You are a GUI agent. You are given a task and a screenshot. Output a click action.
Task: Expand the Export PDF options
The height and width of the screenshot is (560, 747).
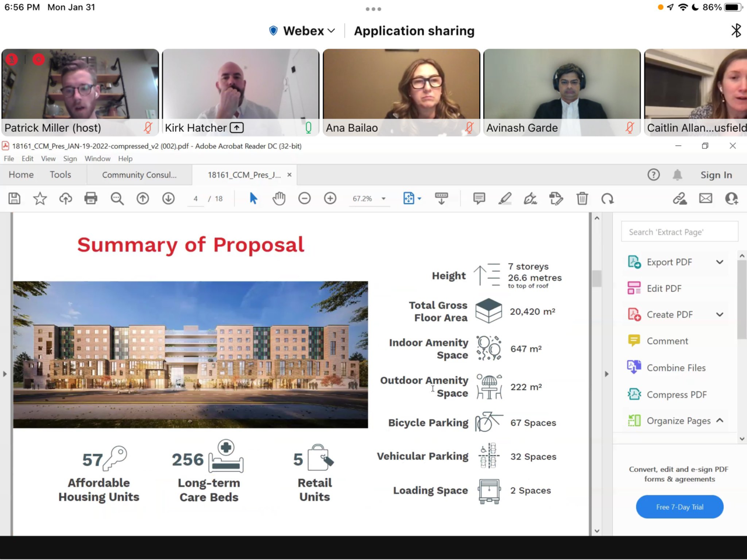(720, 262)
